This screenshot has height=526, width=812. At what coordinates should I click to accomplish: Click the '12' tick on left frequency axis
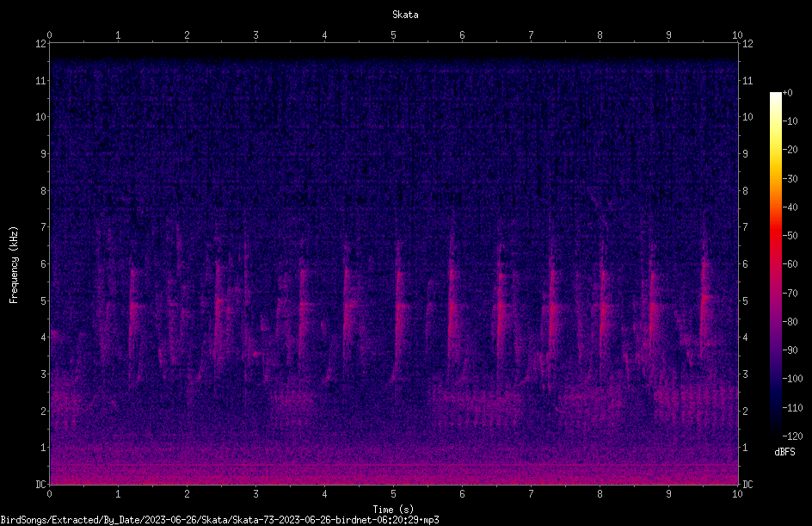click(40, 44)
